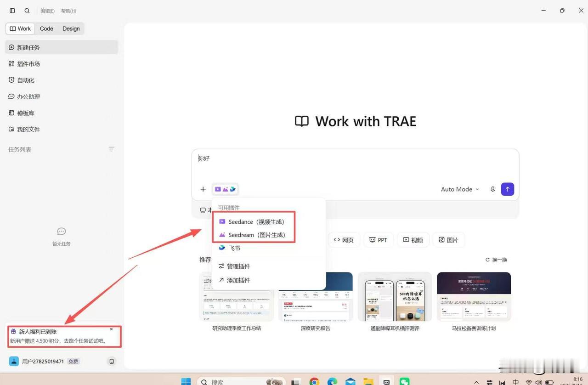The width and height of the screenshot is (588, 385).
Task: Open the 马拉松备赛训练计划 template
Action: [x=474, y=302]
